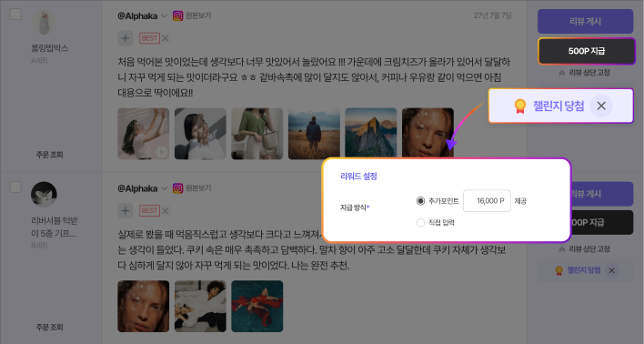The image size is (644, 344).
Task: Click 리뷰 상단 고정 on first review
Action: [585, 73]
